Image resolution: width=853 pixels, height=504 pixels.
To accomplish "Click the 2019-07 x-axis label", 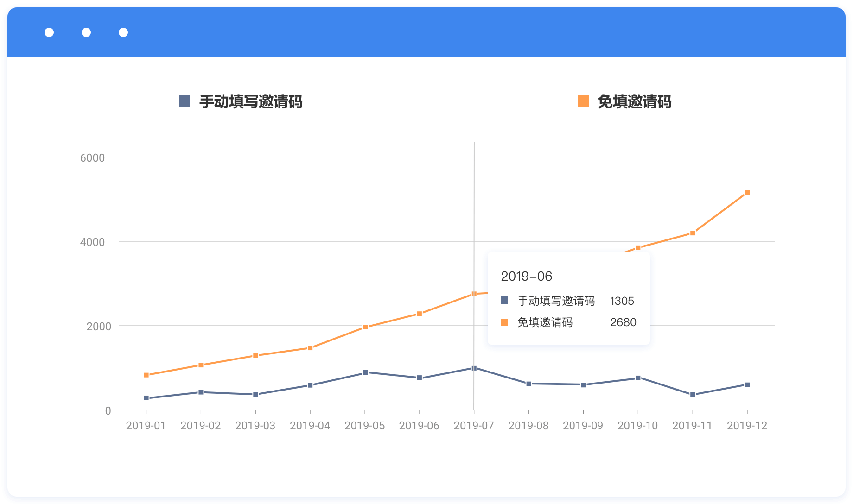I will pyautogui.click(x=474, y=426).
